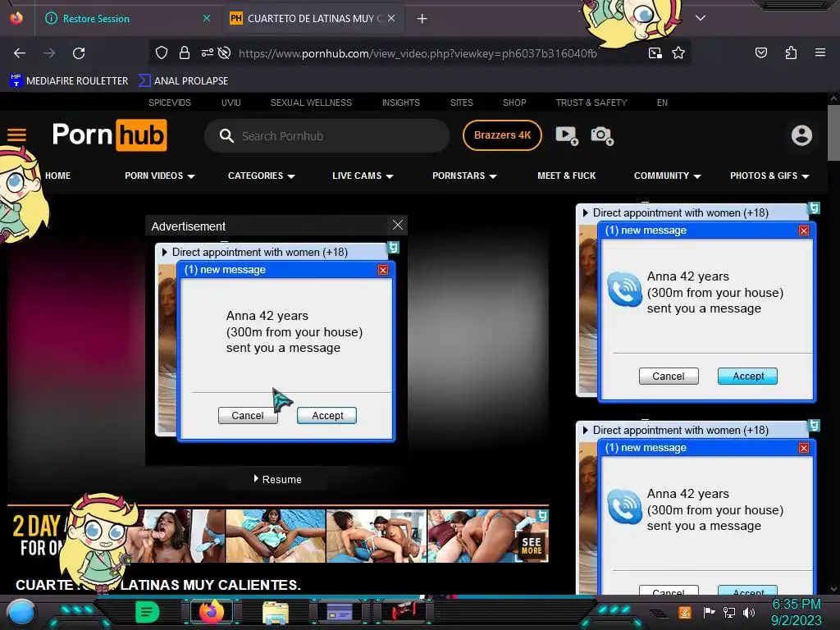The image size is (840, 630).
Task: Open MEDIAFIRE ROULETTER bookmark
Action: click(x=70, y=81)
